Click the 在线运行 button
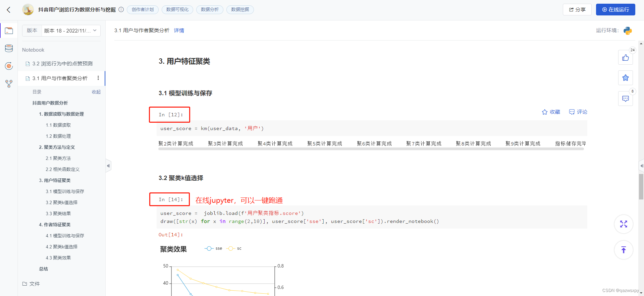Viewport: 644px width, 296px height. 615,10
